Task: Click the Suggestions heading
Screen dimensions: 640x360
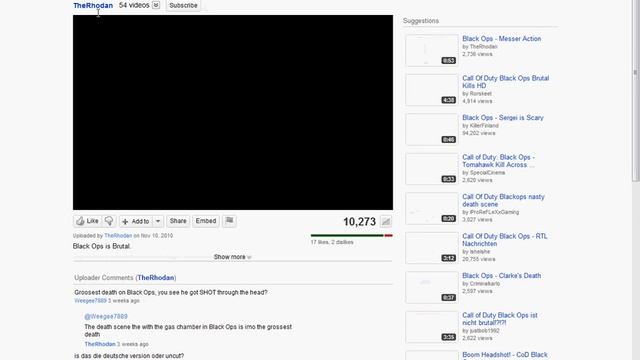Action: [x=421, y=21]
